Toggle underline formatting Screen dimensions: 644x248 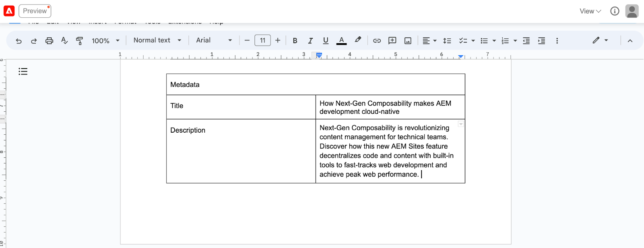coord(326,41)
